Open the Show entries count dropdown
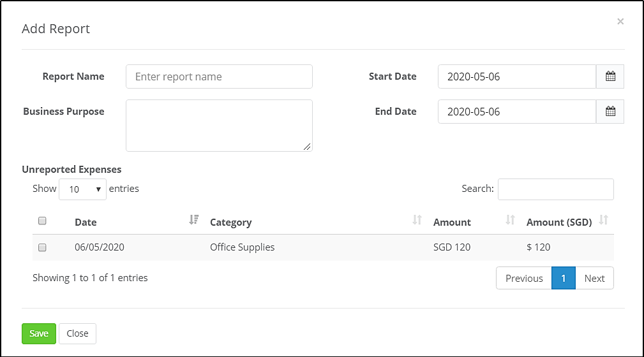 82,189
